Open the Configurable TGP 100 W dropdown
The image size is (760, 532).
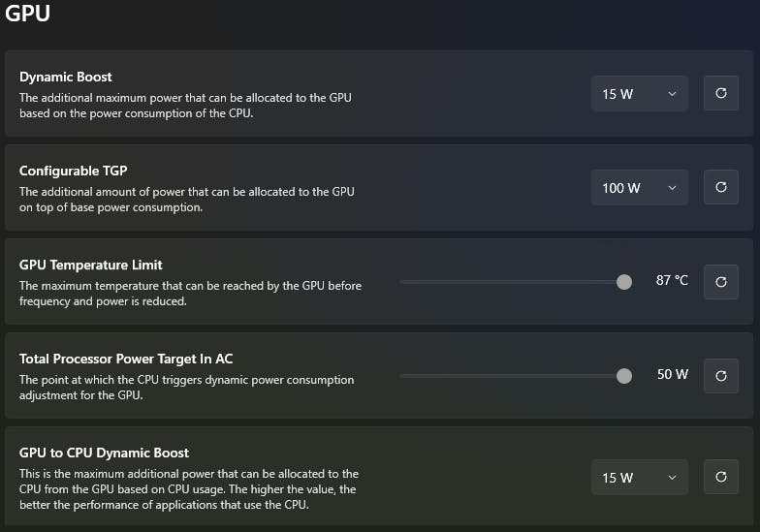point(639,188)
